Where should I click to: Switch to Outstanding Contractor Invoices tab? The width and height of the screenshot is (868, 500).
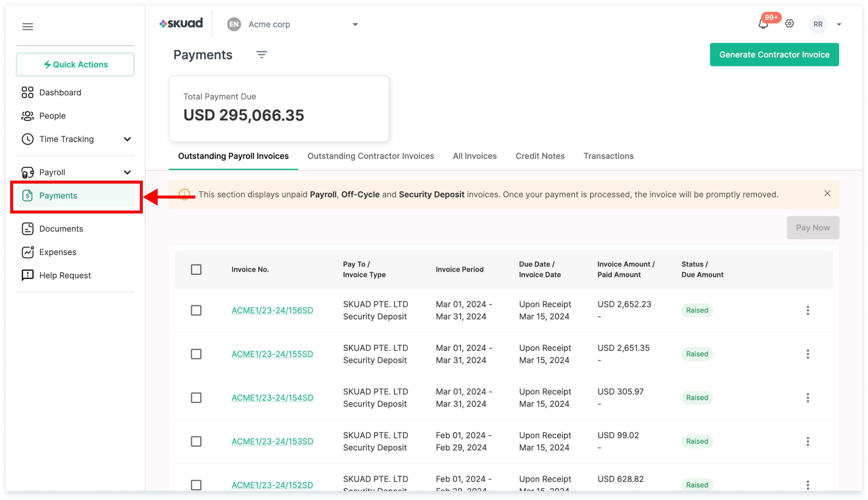370,156
